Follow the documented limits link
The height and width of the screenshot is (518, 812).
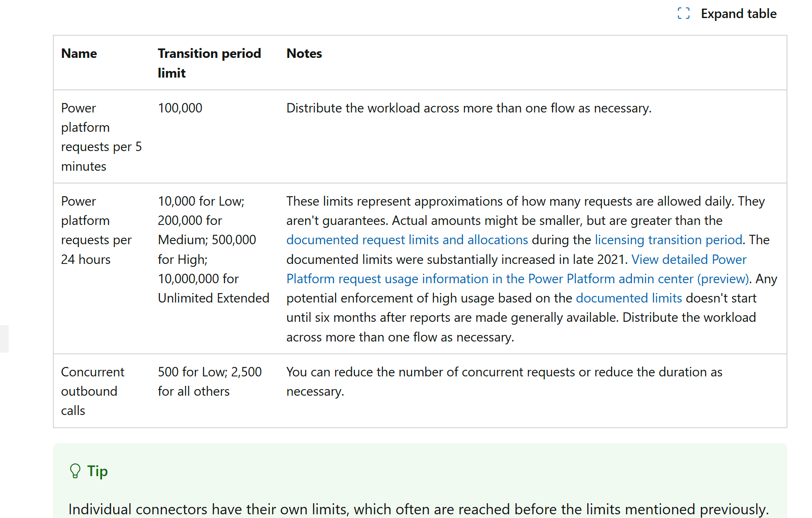click(628, 298)
